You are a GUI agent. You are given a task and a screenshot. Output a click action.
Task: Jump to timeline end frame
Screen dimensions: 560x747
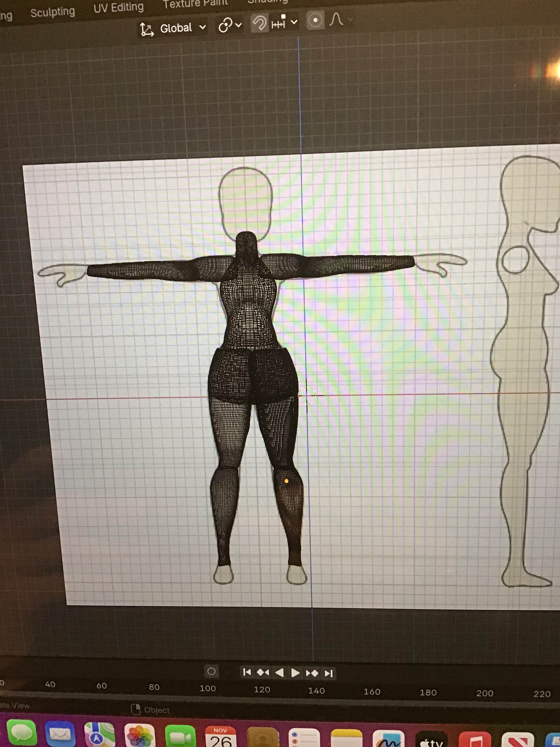328,674
